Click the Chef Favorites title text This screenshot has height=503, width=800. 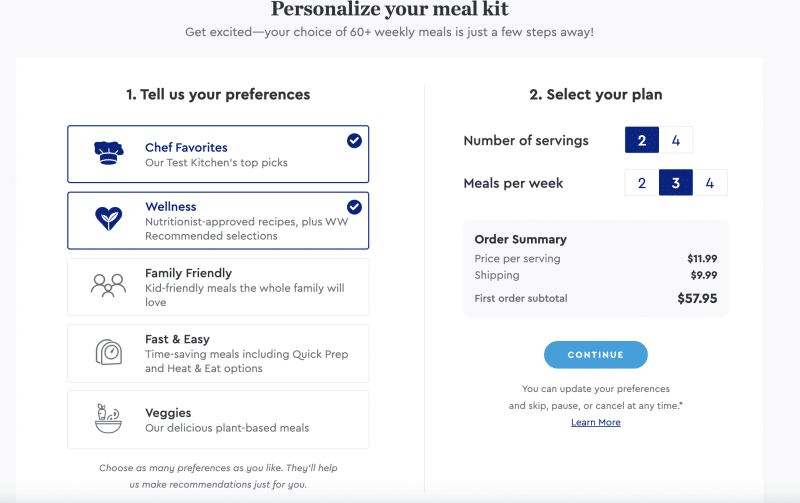(x=186, y=147)
